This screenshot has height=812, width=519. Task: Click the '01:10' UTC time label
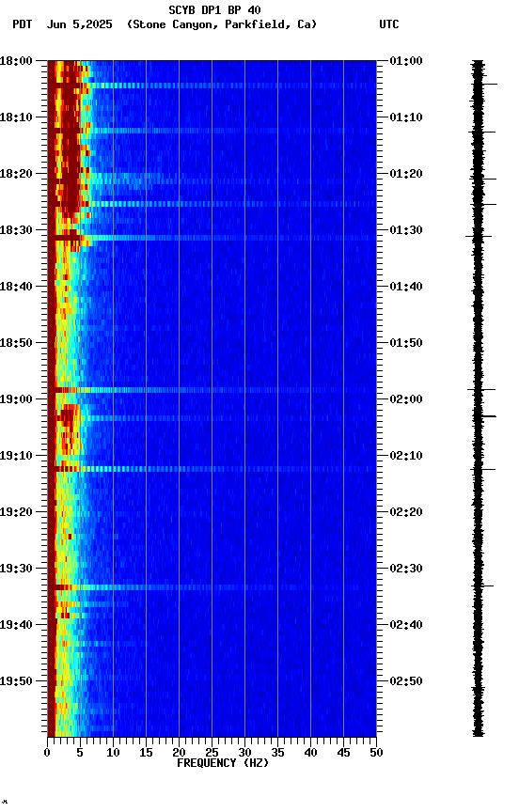pyautogui.click(x=406, y=117)
